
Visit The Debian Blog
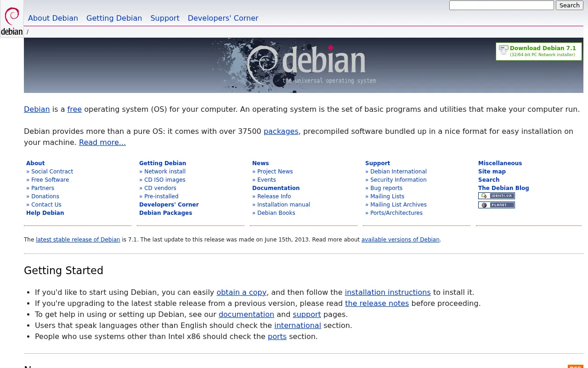point(503,188)
